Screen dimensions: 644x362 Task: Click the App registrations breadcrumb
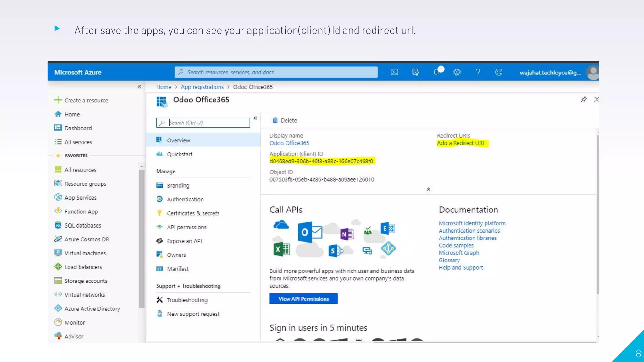[202, 87]
